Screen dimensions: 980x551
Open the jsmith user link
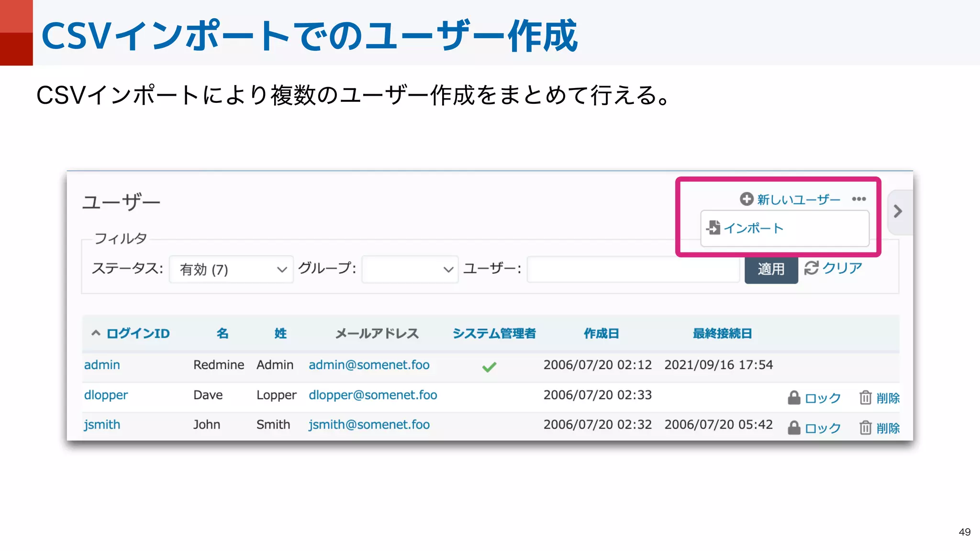(x=102, y=425)
